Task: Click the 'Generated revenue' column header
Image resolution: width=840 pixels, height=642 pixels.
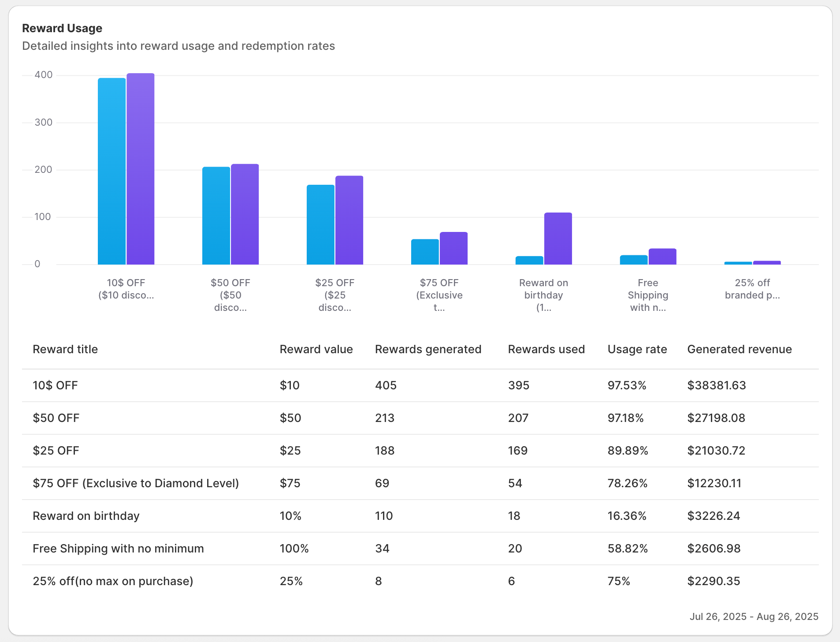Action: (x=740, y=349)
